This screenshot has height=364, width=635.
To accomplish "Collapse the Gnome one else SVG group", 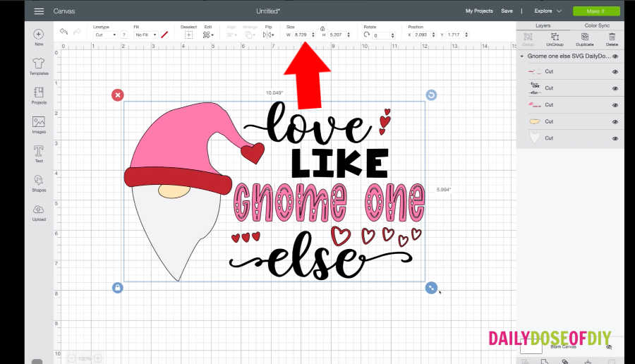I will [521, 56].
